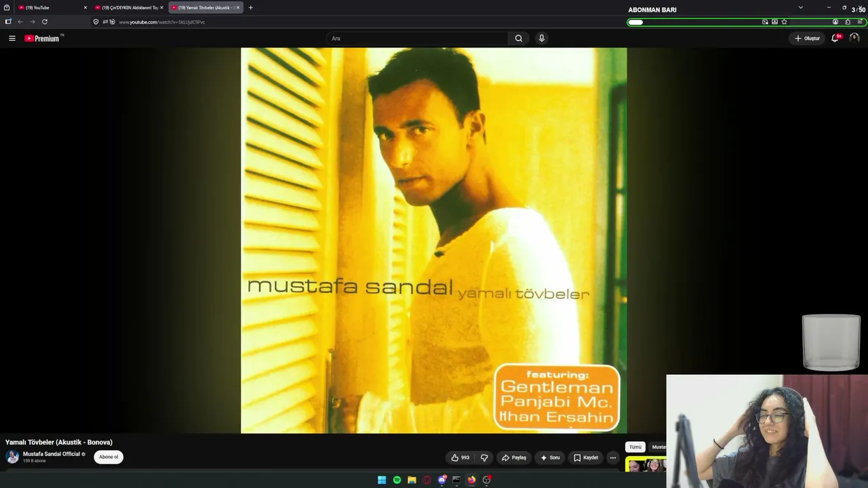The height and width of the screenshot is (488, 868).
Task: Click the Oluştur create button
Action: pyautogui.click(x=807, y=39)
